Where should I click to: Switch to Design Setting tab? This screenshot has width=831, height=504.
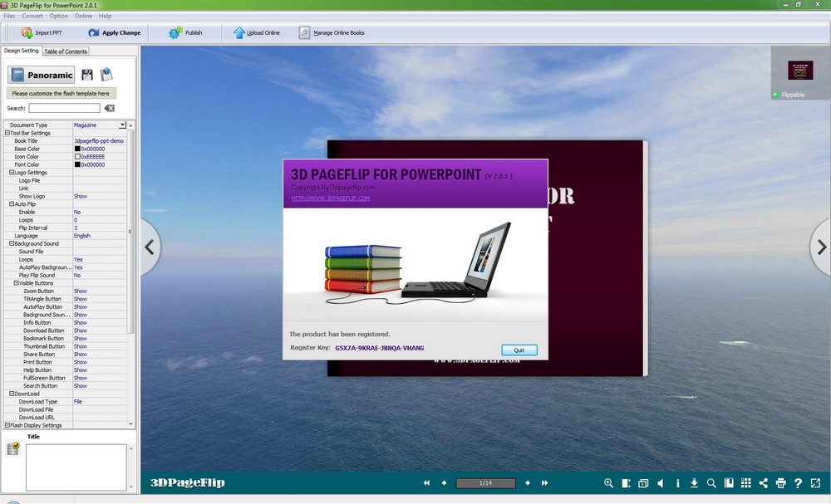22,51
